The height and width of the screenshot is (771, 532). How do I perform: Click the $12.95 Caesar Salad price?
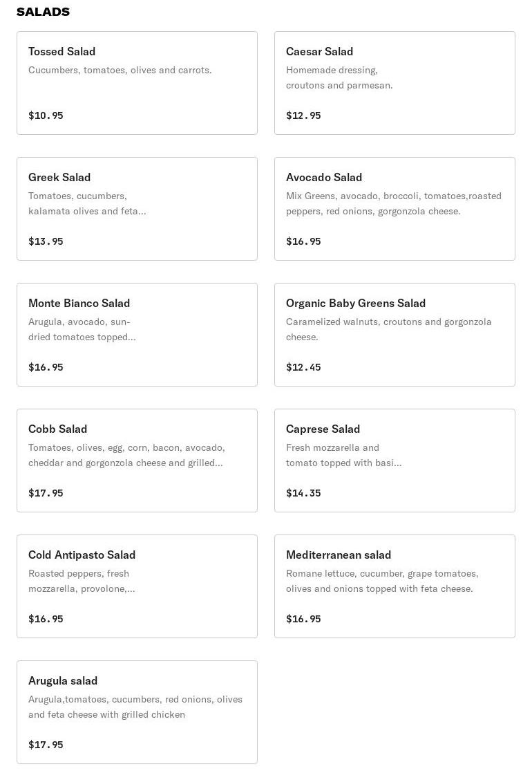pos(303,115)
